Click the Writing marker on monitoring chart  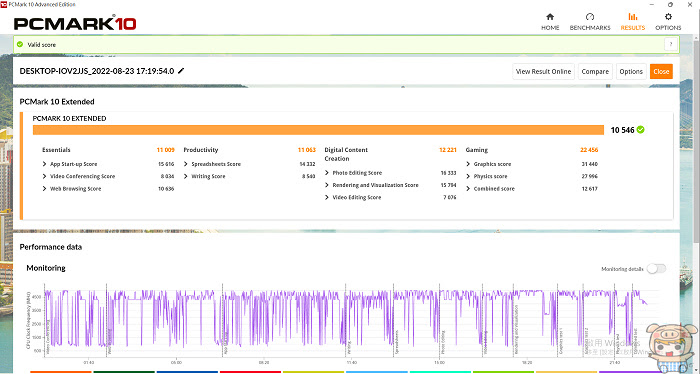click(x=349, y=347)
